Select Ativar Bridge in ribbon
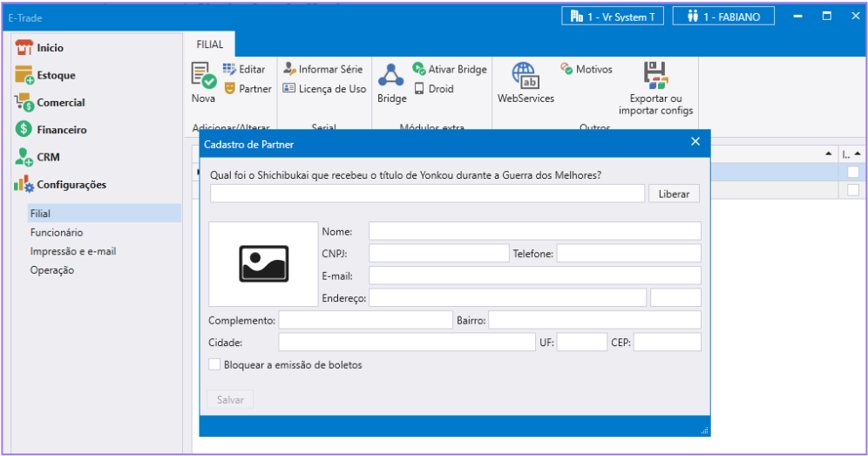 tap(419, 70)
